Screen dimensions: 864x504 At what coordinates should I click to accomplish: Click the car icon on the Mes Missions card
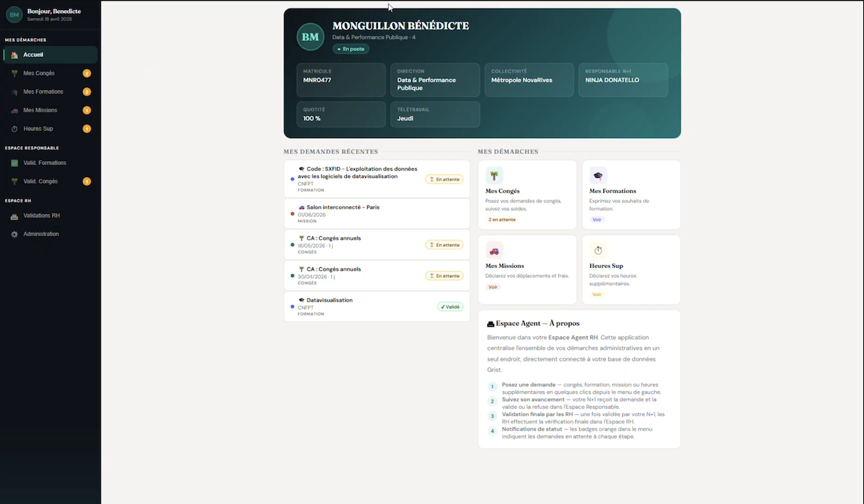tap(494, 251)
